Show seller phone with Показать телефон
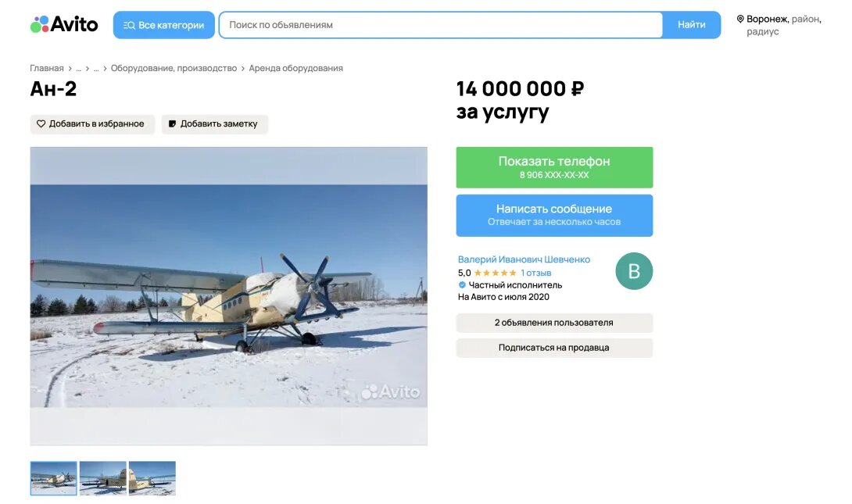Screen dimensions: 852x504 [554, 167]
